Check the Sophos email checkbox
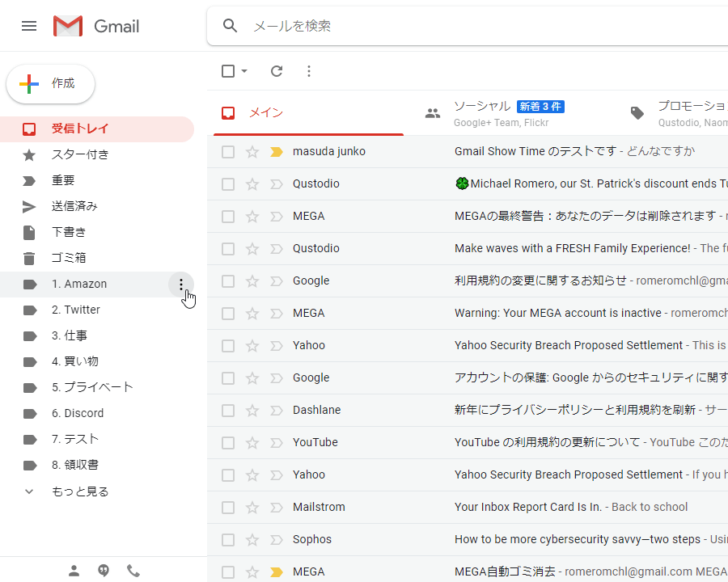The height and width of the screenshot is (582, 728). point(228,540)
